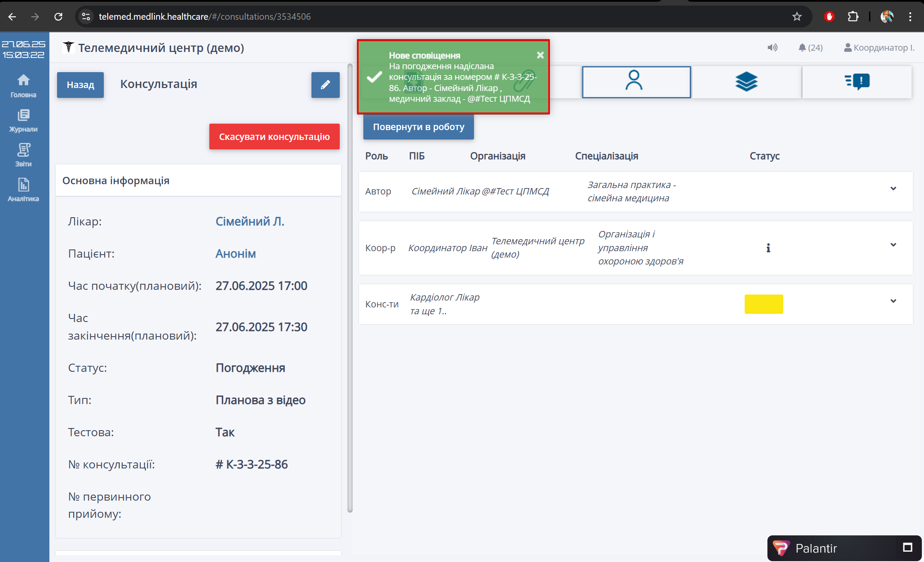
Task: Click the Повернути в роботу button
Action: 418,127
